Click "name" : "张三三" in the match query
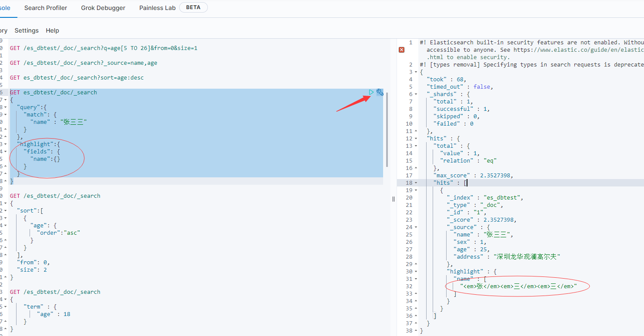 coord(58,122)
